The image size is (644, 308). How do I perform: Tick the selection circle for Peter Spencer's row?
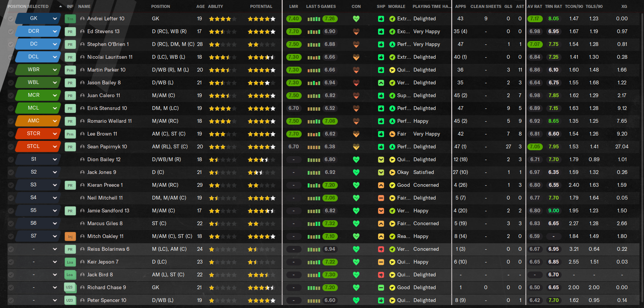pos(11,300)
